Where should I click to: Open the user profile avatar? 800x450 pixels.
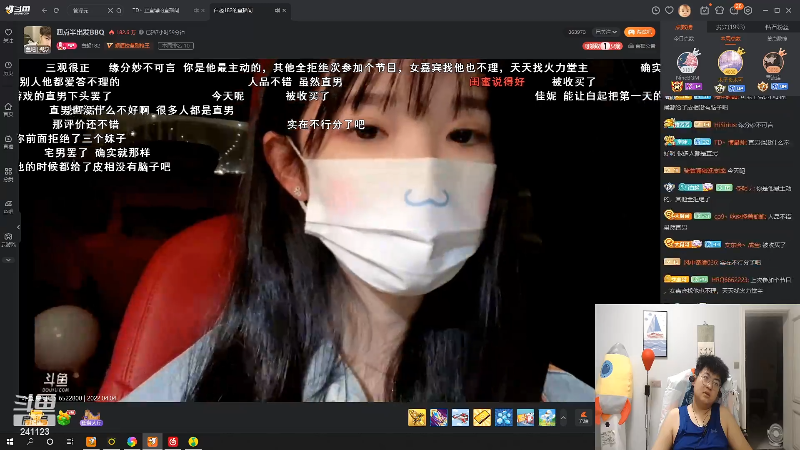[x=685, y=10]
